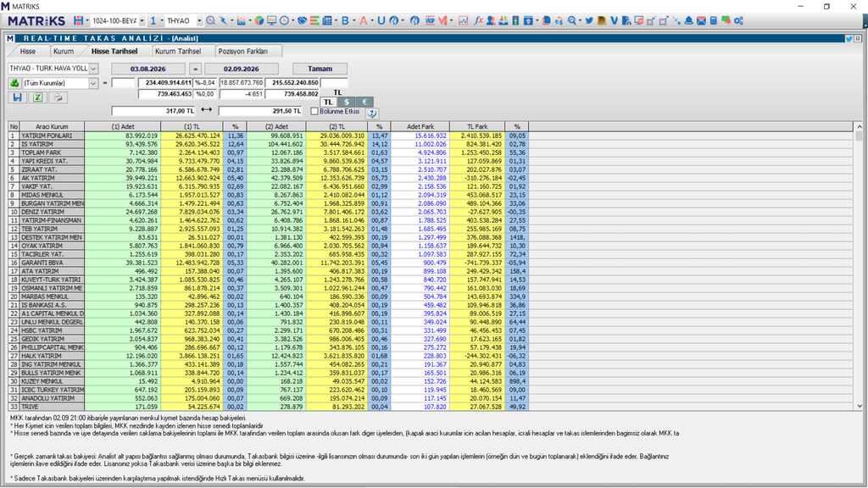Viewport: 868px width, 488px height.
Task: Click the green clover institution icon
Action: (x=14, y=83)
